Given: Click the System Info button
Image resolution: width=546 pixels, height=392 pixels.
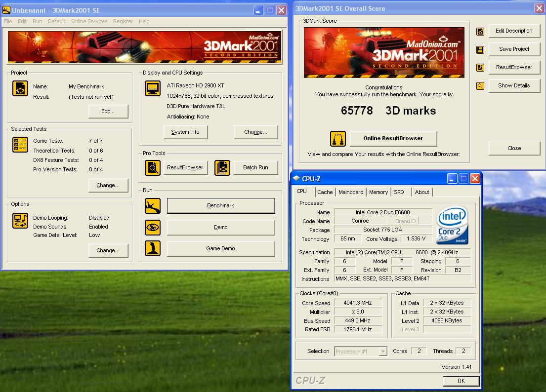Looking at the screenshot, I should point(185,132).
